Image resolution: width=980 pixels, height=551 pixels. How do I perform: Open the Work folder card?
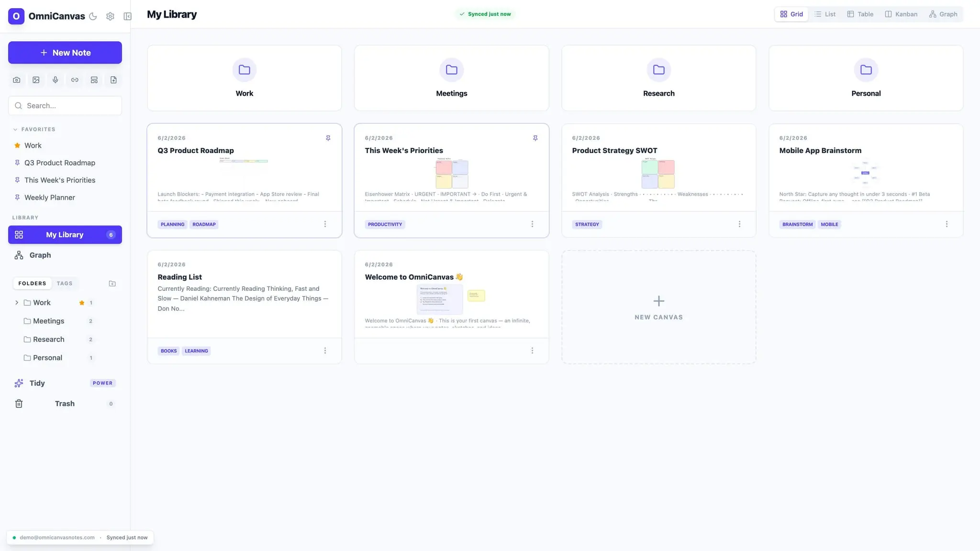[x=245, y=78]
